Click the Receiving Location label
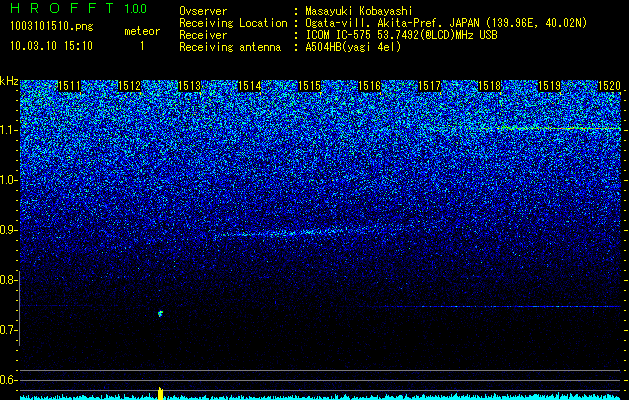Screen dimensions: 629x400 coord(233,23)
